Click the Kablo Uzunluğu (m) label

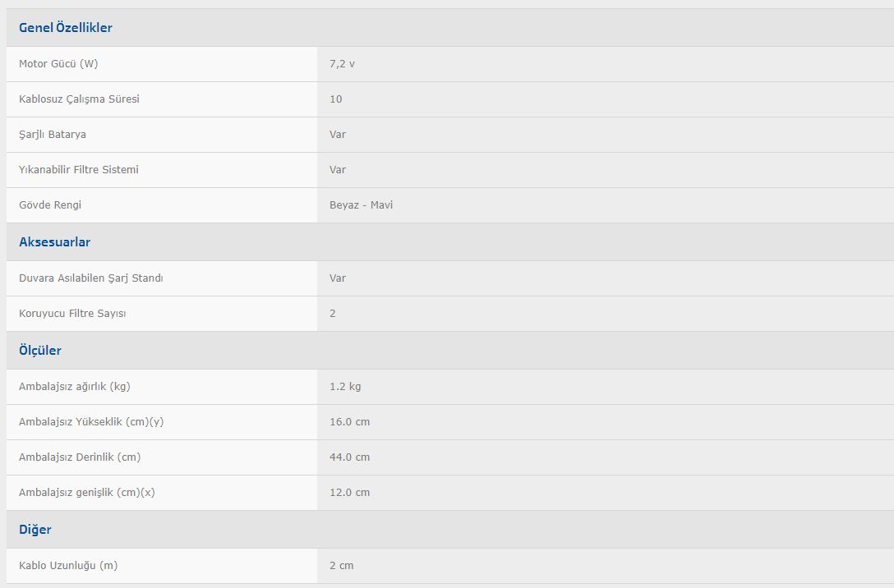tap(68, 565)
